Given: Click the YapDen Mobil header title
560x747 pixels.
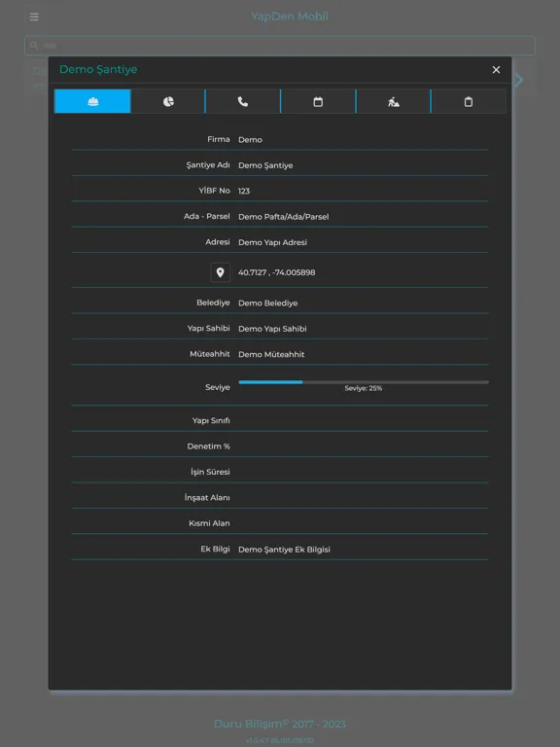Looking at the screenshot, I should click(290, 17).
